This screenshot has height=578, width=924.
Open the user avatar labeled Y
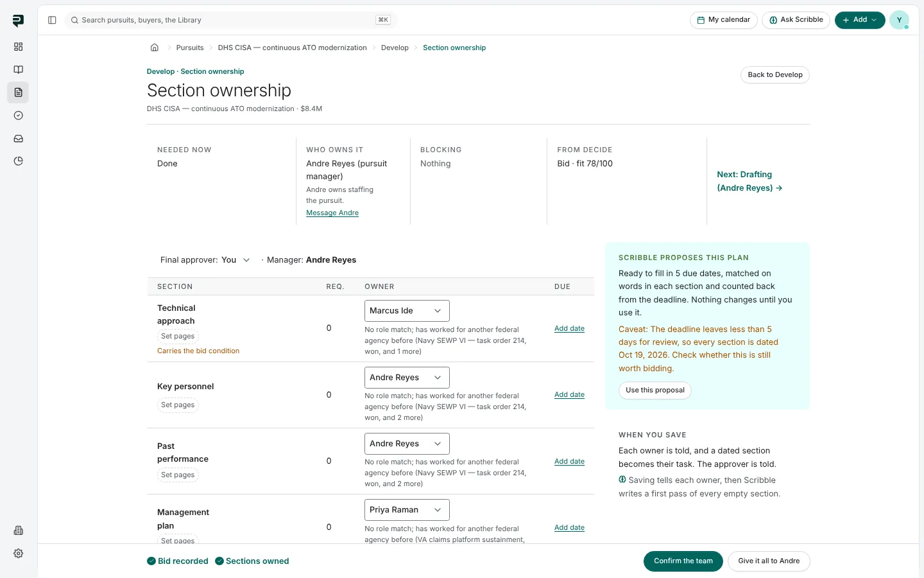(x=899, y=20)
